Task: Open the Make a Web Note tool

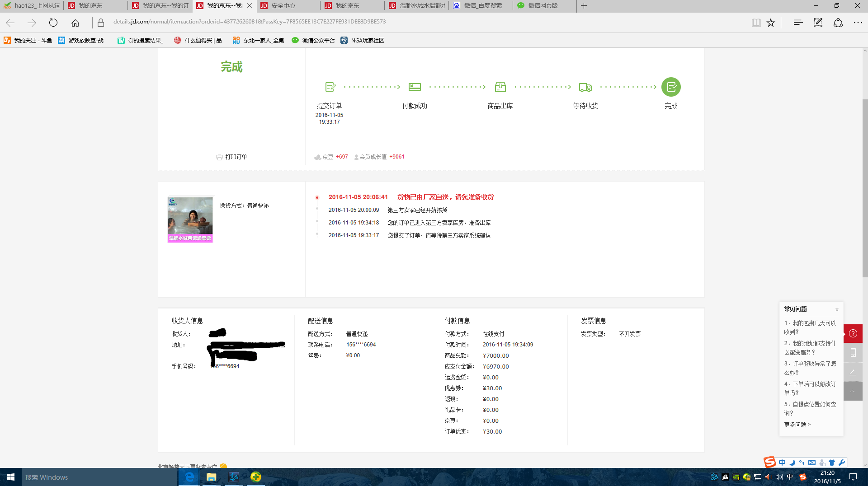Action: pos(817,22)
